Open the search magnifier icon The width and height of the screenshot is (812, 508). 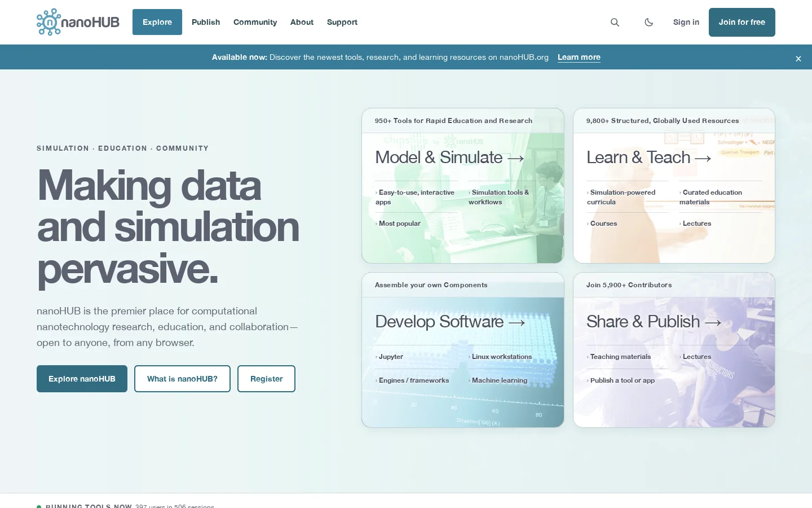click(615, 22)
